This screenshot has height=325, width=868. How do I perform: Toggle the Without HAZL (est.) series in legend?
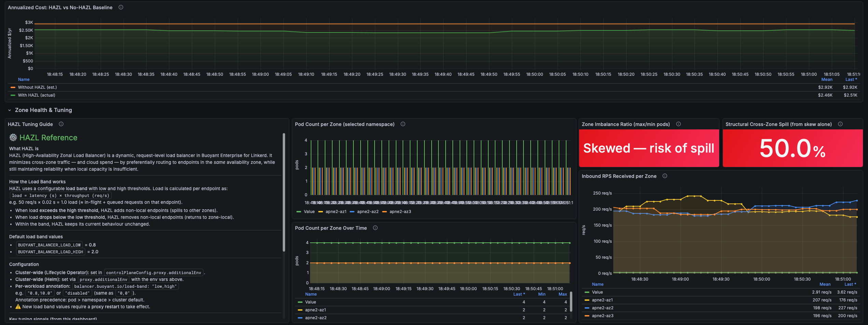(x=38, y=87)
